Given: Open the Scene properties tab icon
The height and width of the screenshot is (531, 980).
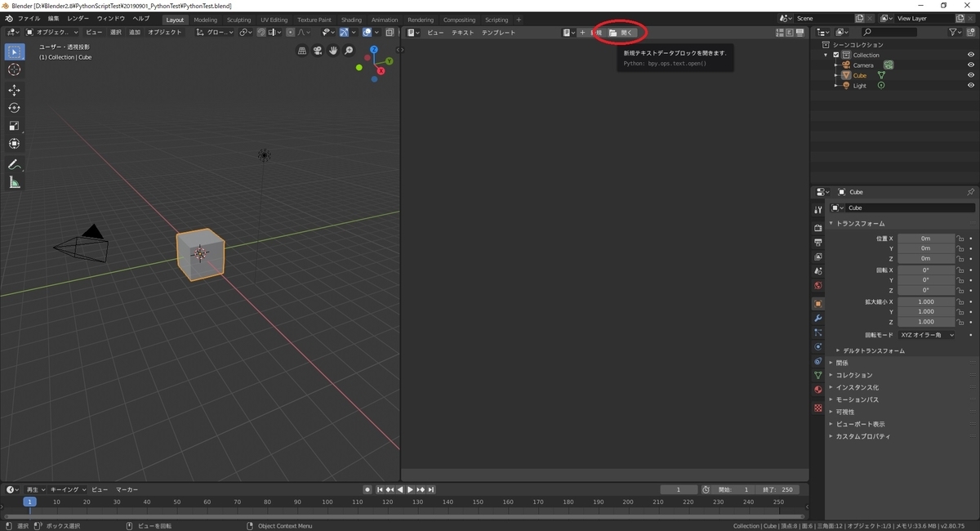Looking at the screenshot, I should click(x=818, y=271).
